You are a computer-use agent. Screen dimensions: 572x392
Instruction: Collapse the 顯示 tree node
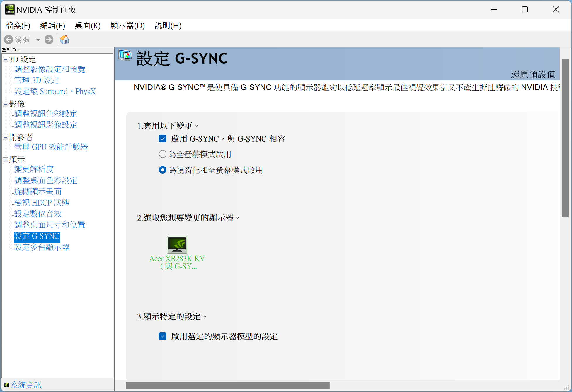click(6, 160)
